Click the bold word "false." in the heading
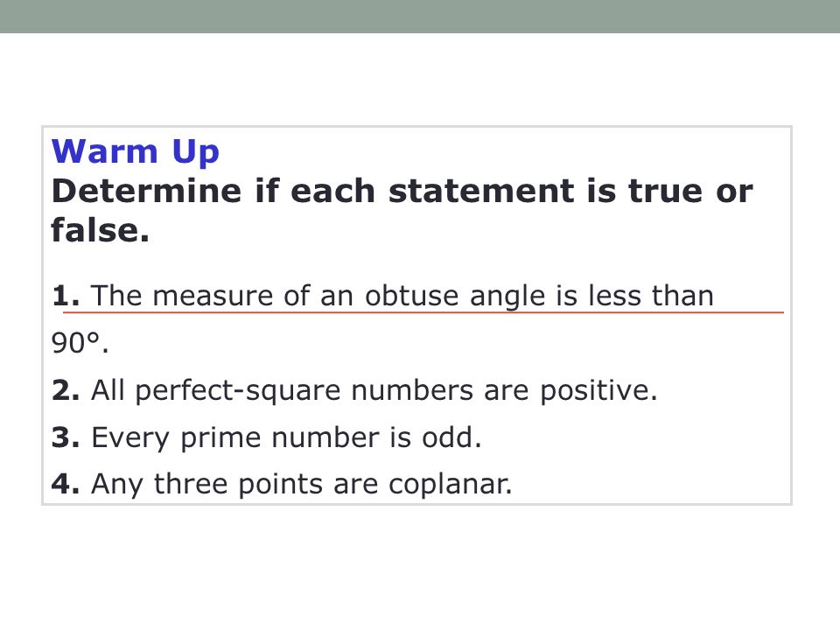This screenshot has height=630, width=840. coord(100,230)
